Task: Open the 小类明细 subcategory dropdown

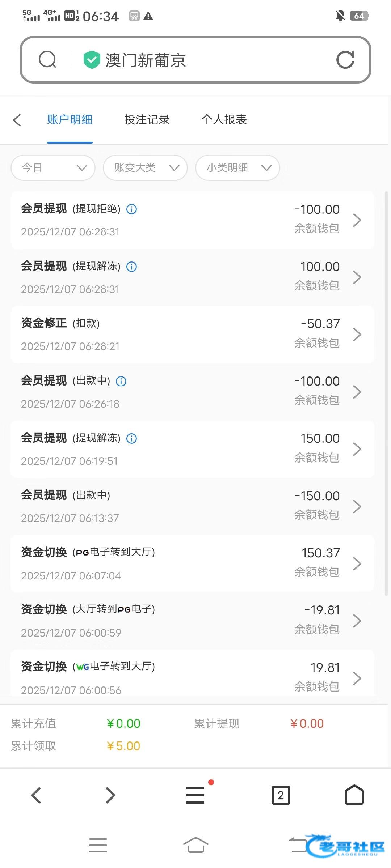Action: pyautogui.click(x=237, y=168)
